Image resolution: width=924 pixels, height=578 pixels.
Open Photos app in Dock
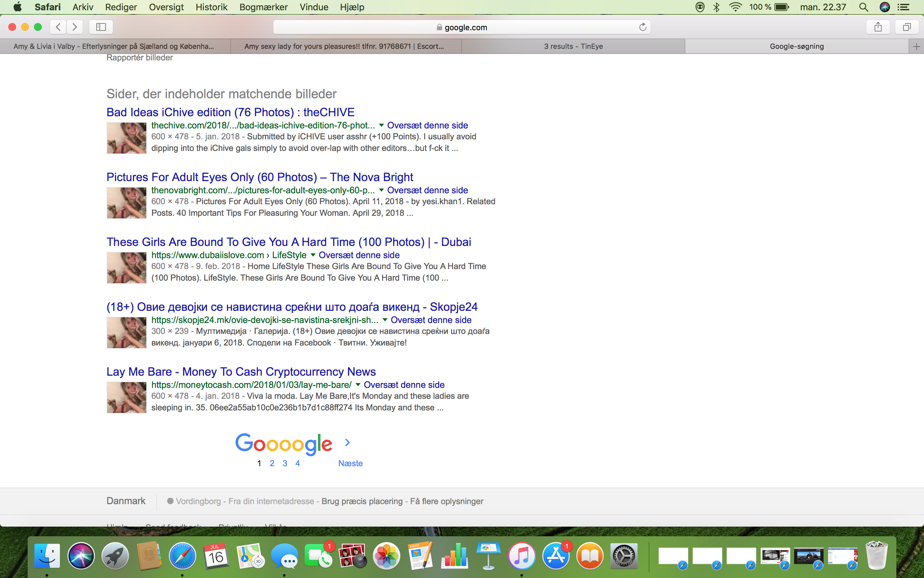tap(386, 556)
